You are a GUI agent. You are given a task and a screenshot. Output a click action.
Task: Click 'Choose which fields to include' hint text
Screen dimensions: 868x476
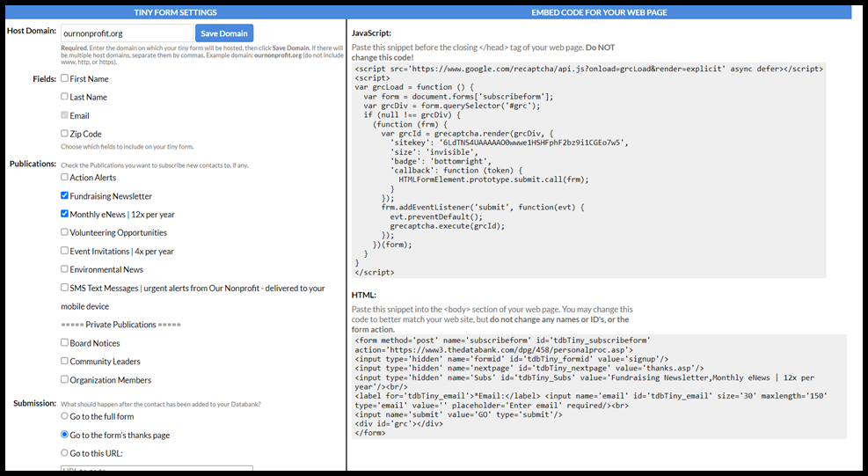coord(128,147)
